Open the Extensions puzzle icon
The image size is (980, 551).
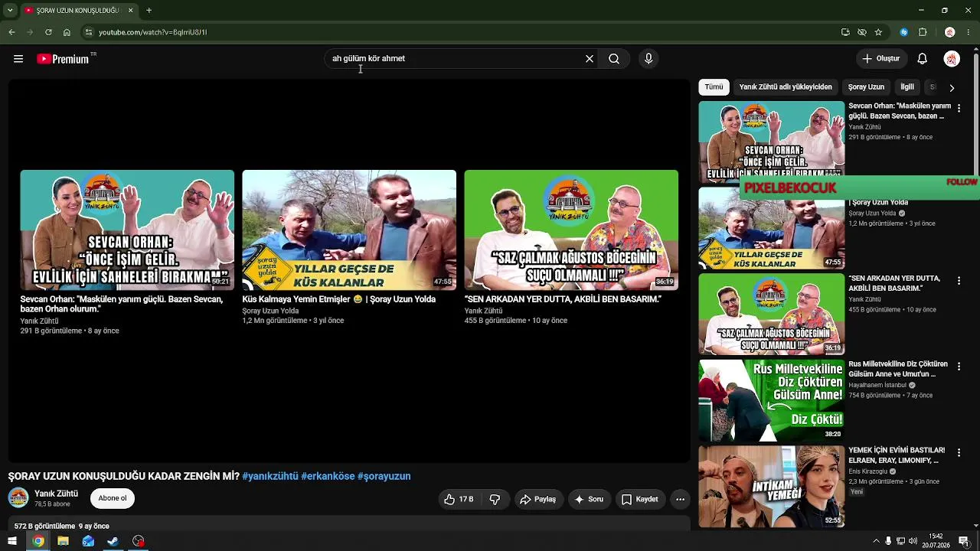click(x=923, y=32)
